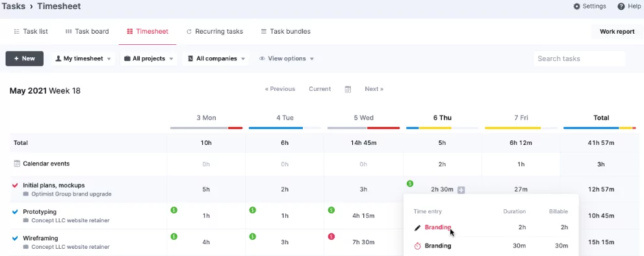The width and height of the screenshot is (644, 256).
Task: Focus the Search tasks field
Action: click(579, 58)
